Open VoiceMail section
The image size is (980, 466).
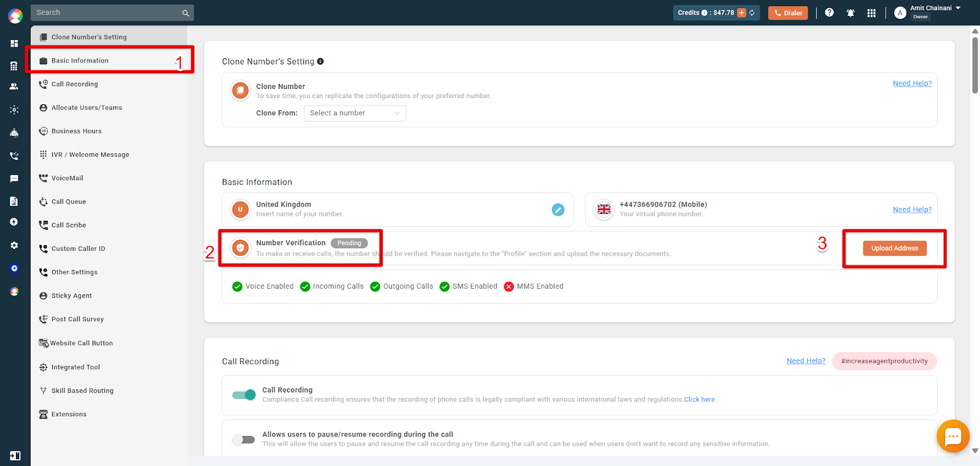click(x=109, y=178)
